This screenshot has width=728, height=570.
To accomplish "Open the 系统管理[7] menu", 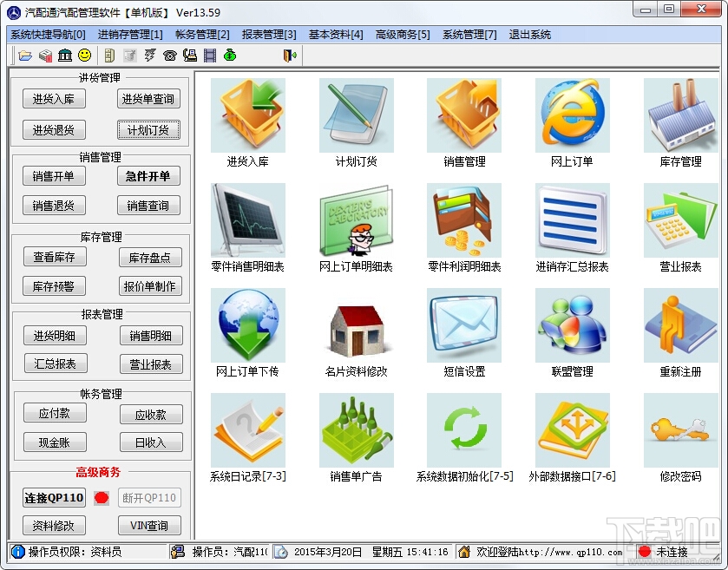I will click(469, 35).
